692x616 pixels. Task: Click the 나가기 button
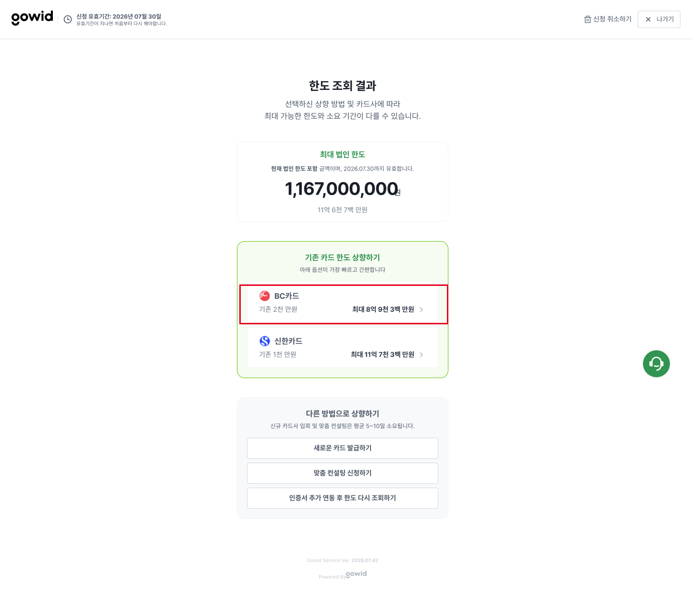pos(659,19)
